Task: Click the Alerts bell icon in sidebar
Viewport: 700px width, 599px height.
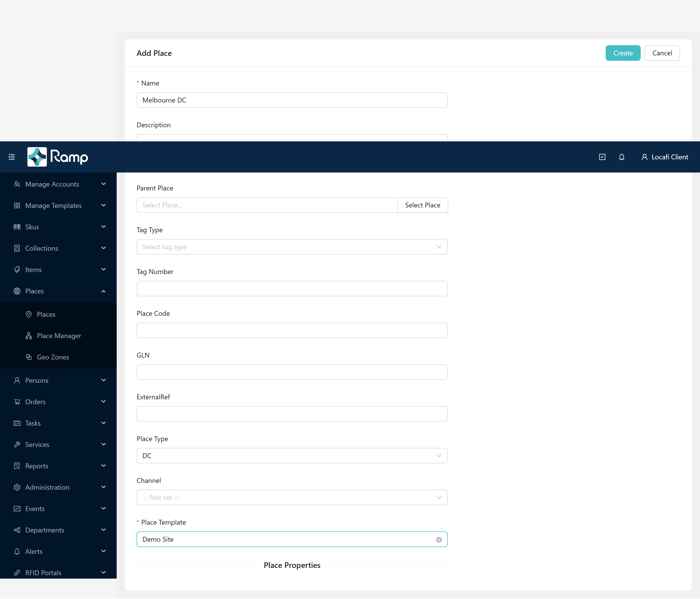Action: click(17, 552)
